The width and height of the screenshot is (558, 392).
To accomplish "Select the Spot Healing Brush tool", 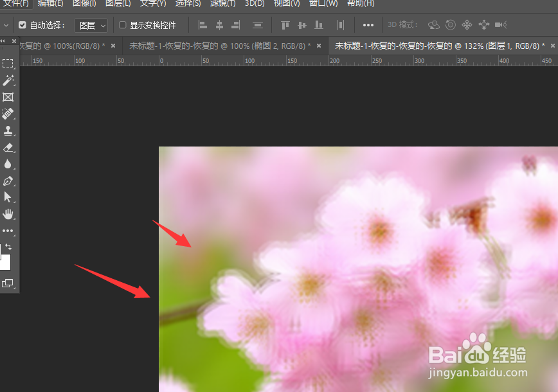I will coord(8,114).
